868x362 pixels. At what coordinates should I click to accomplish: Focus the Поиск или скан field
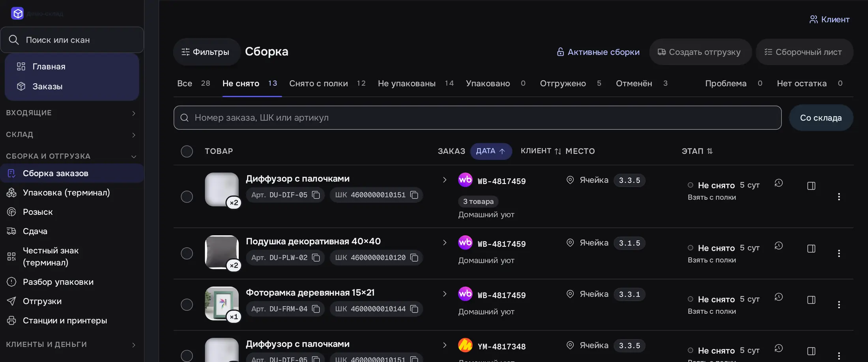point(72,40)
